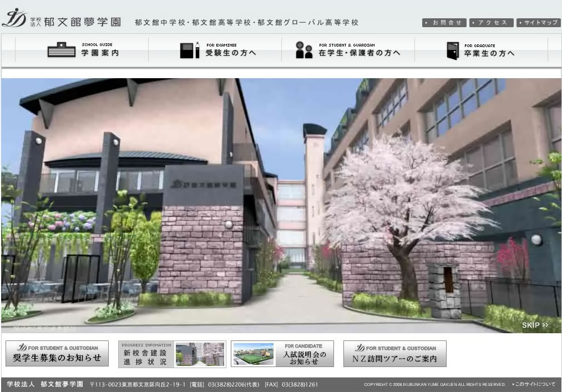
Task: Click the campus field thumbnail image
Action: click(254, 354)
